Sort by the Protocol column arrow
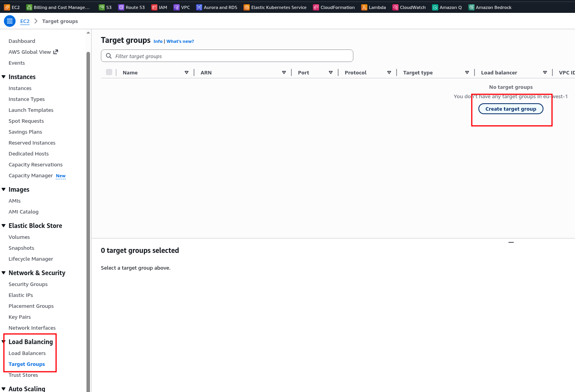The width and height of the screenshot is (575, 392). [389, 72]
